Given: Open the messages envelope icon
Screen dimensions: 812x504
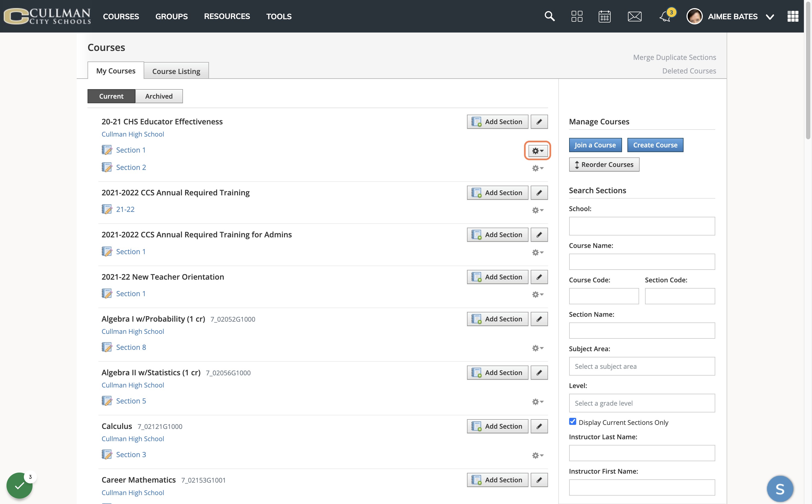Looking at the screenshot, I should coord(634,16).
